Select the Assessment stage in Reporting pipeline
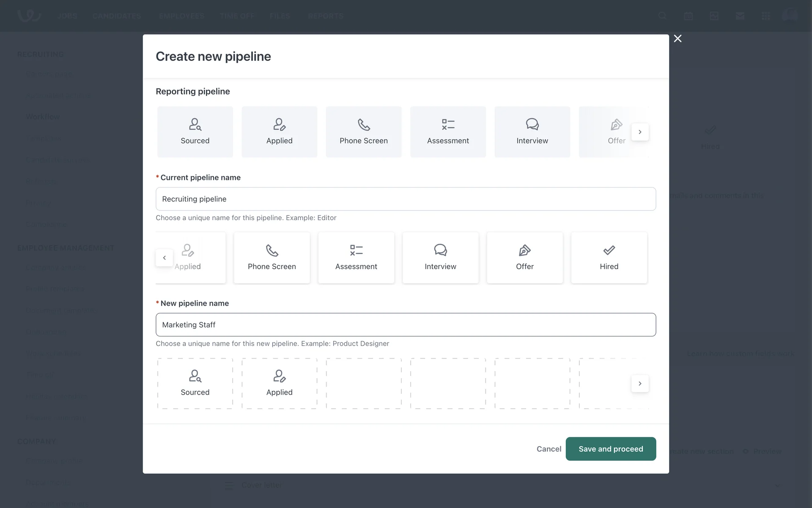 448,132
